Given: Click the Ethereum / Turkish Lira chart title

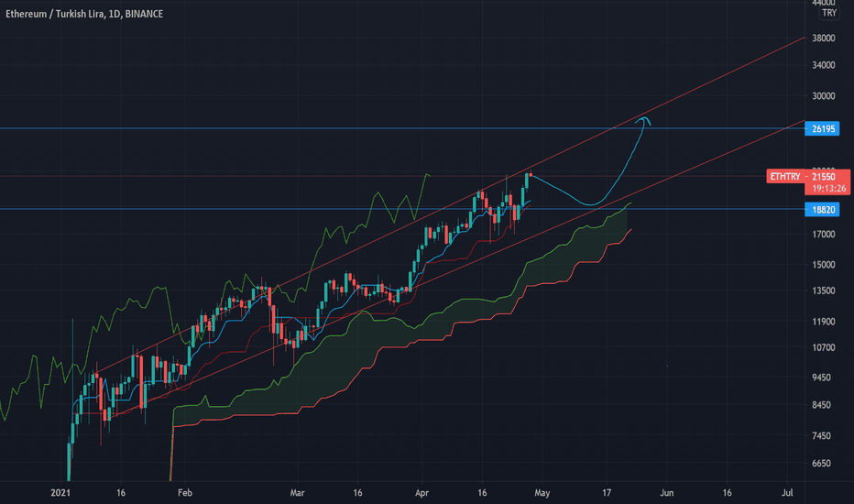Looking at the screenshot, I should tap(84, 14).
